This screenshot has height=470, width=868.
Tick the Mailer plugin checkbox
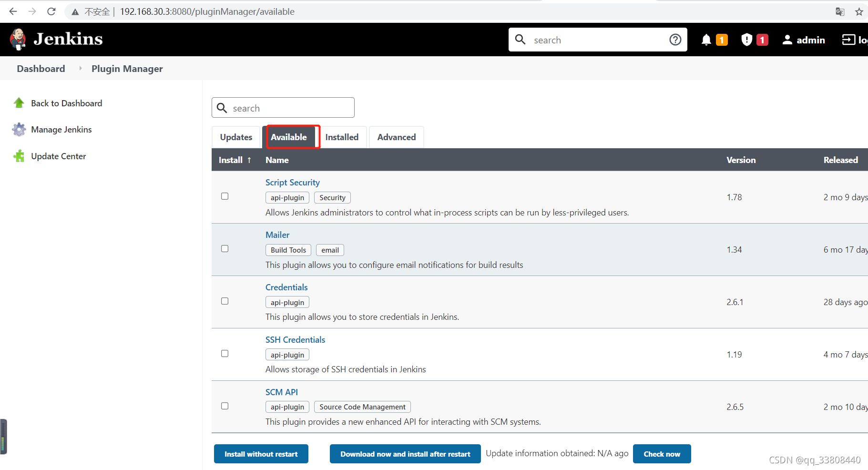225,249
